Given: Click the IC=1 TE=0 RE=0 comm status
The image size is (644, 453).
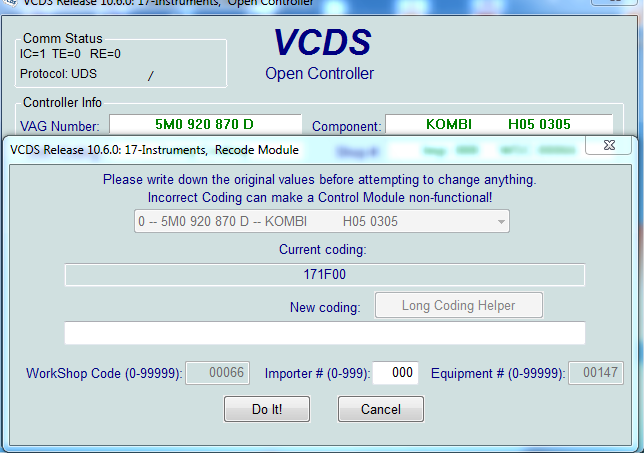Looking at the screenshot, I should pos(70,54).
